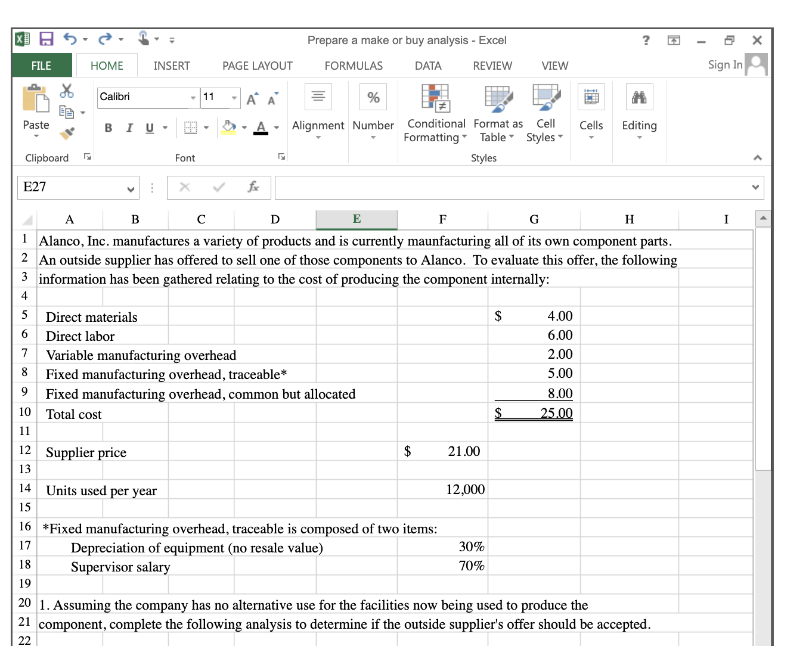The width and height of the screenshot is (812, 646).
Task: Click the Insert Function fx icon
Action: [253, 187]
